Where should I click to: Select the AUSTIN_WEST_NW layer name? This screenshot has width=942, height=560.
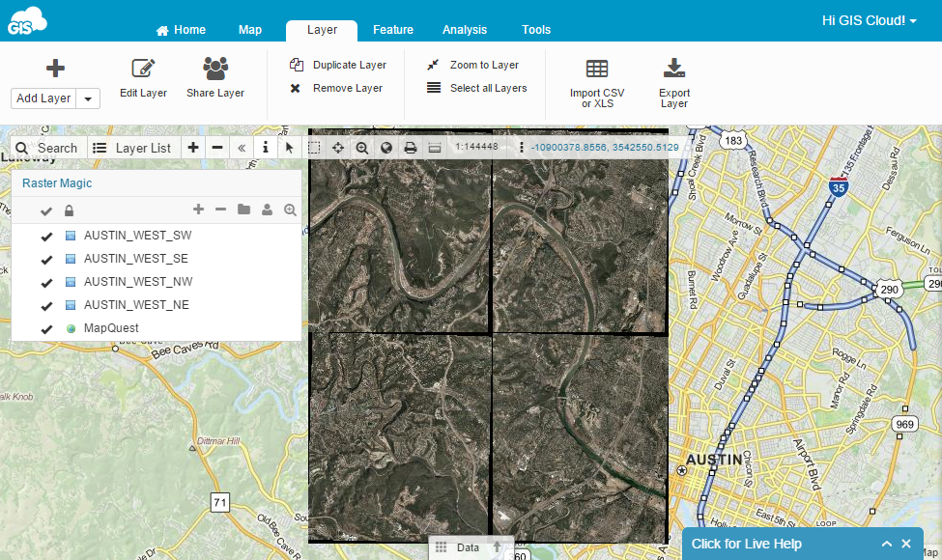138,282
